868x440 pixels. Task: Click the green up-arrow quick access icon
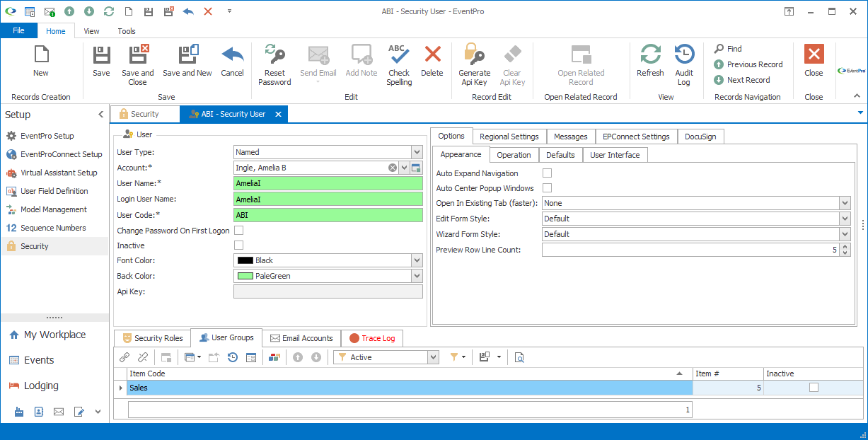click(69, 11)
